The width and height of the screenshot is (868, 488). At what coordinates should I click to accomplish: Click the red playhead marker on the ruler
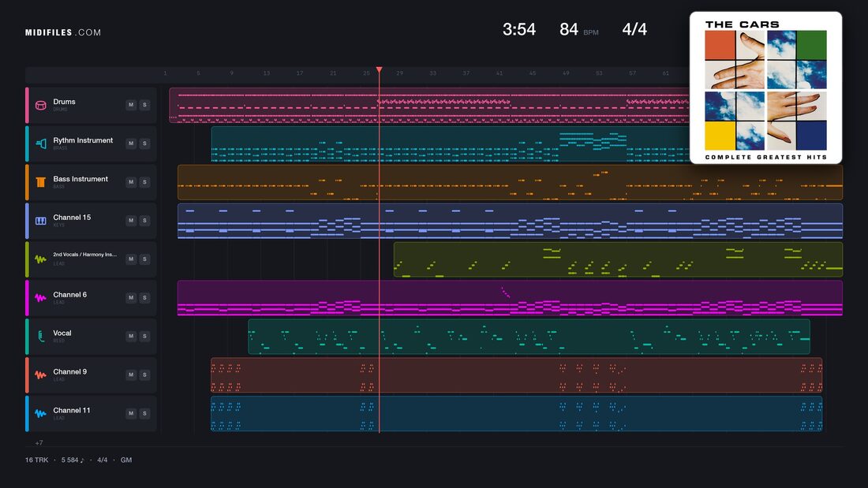(x=380, y=69)
